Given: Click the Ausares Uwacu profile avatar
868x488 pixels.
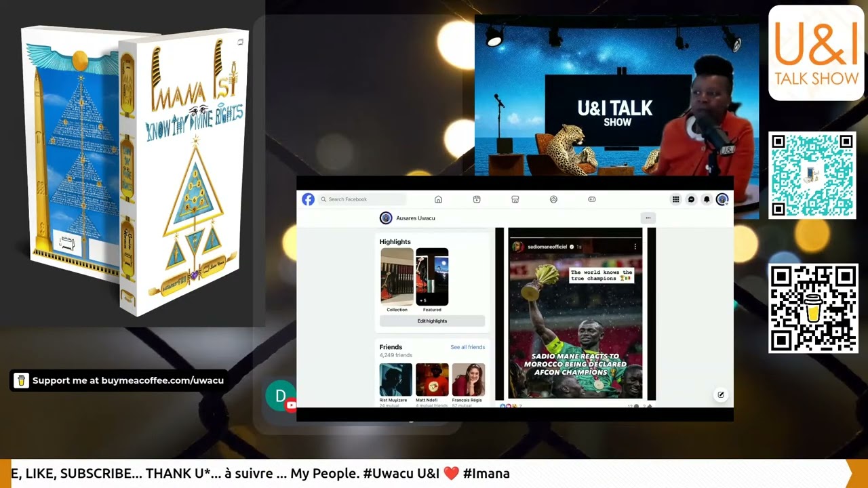Looking at the screenshot, I should coord(386,218).
